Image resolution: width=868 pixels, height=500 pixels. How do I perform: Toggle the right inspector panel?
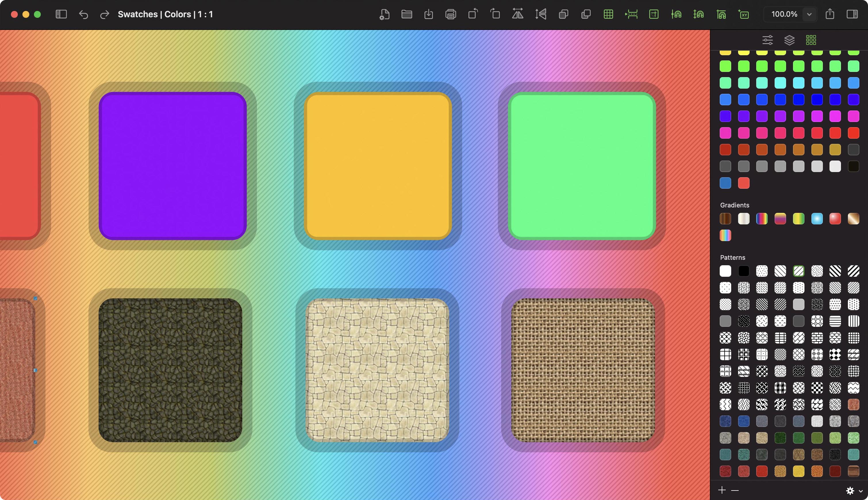pos(852,14)
